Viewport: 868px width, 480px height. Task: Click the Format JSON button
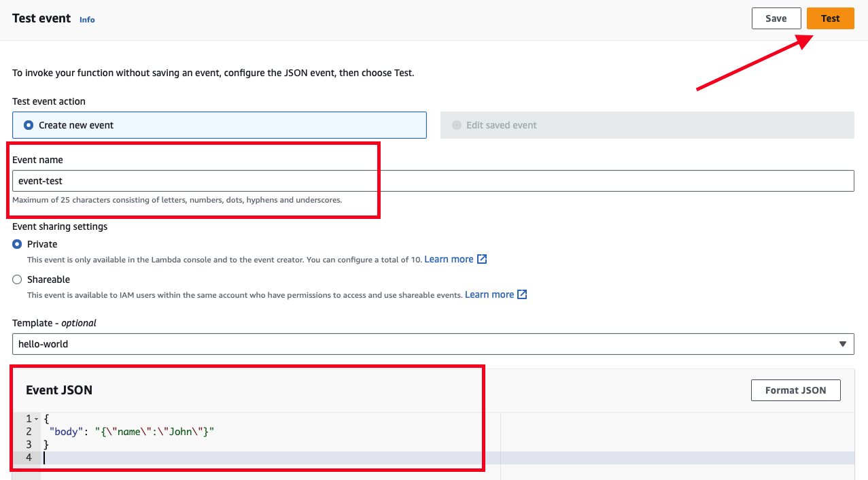[795, 390]
